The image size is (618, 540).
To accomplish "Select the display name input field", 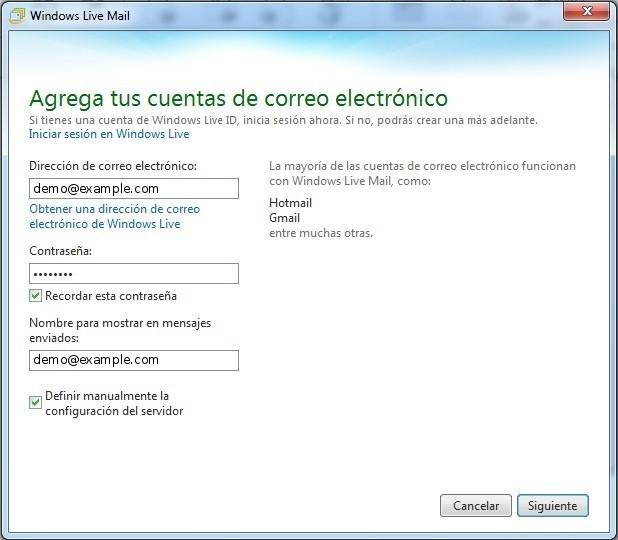I will [x=134, y=360].
